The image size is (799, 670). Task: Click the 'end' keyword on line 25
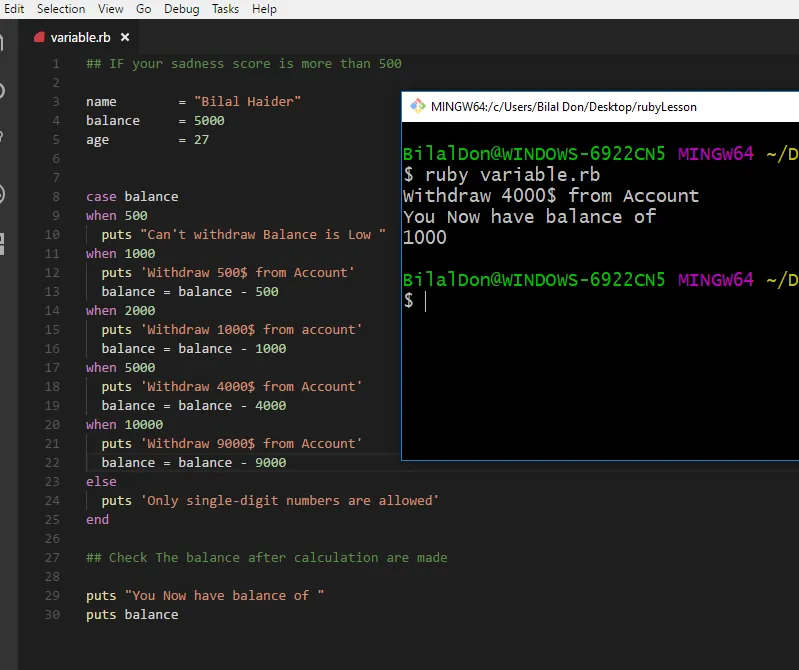tap(97, 520)
